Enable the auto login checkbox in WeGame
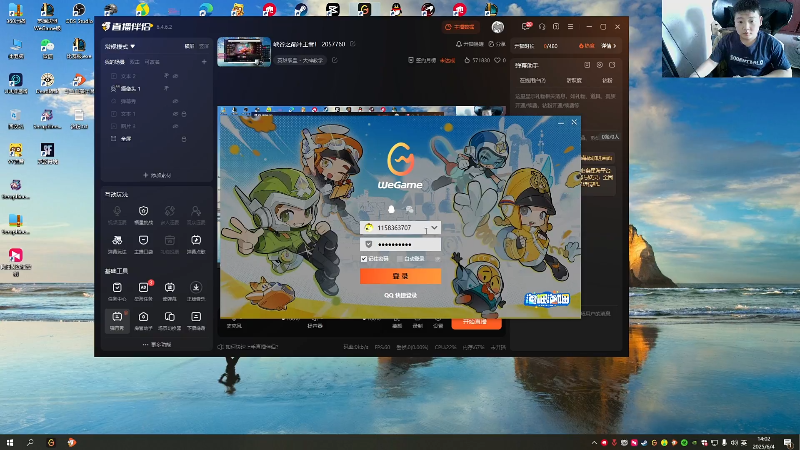800x450 pixels. point(399,259)
